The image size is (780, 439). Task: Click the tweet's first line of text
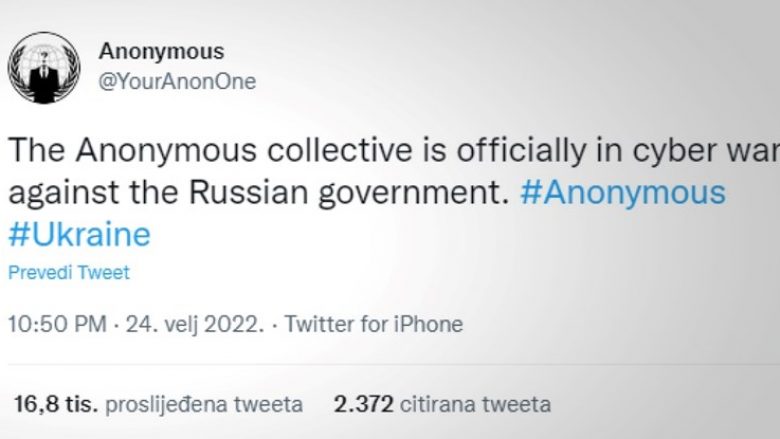[x=390, y=151]
